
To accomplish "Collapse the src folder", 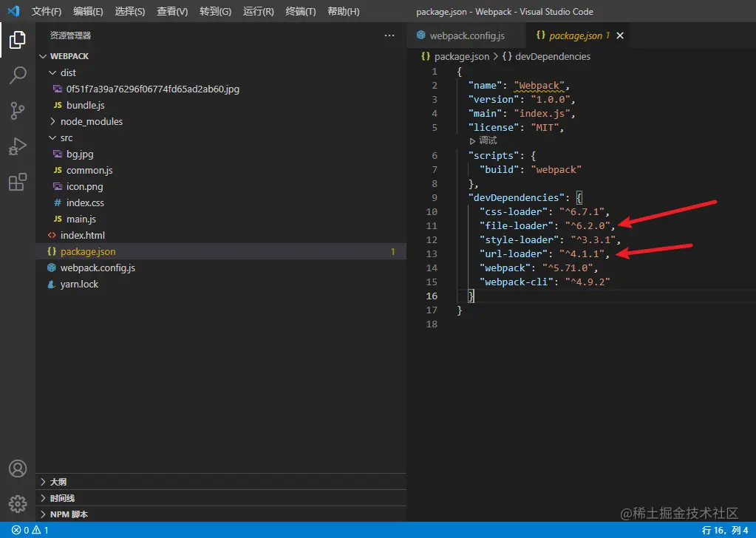I will pyautogui.click(x=52, y=138).
